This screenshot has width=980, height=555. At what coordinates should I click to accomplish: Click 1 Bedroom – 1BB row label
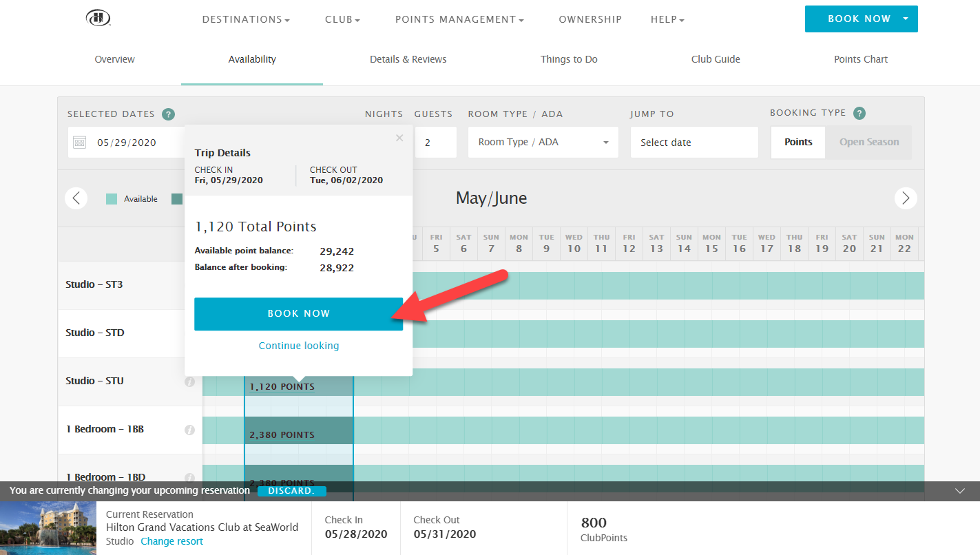coord(105,428)
